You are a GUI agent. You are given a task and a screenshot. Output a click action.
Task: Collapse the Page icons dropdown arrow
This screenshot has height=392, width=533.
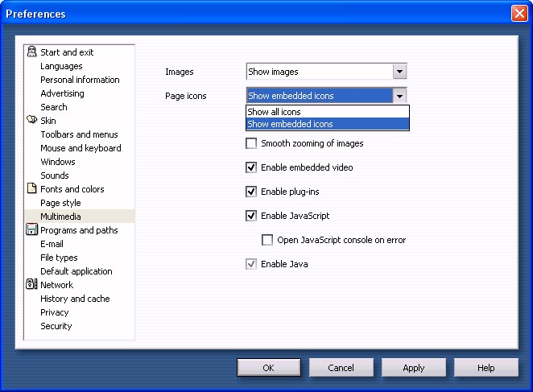coord(399,96)
